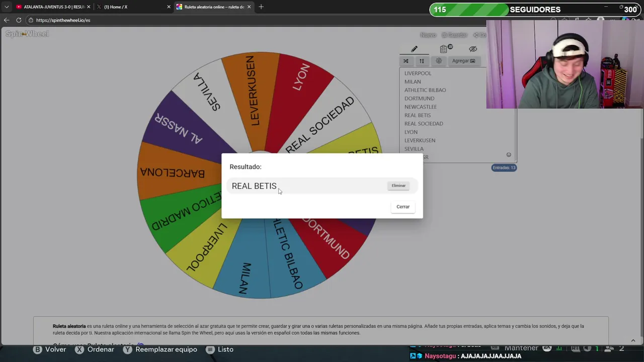Click the LIVERPOOL yellow wheel segment

click(x=206, y=251)
